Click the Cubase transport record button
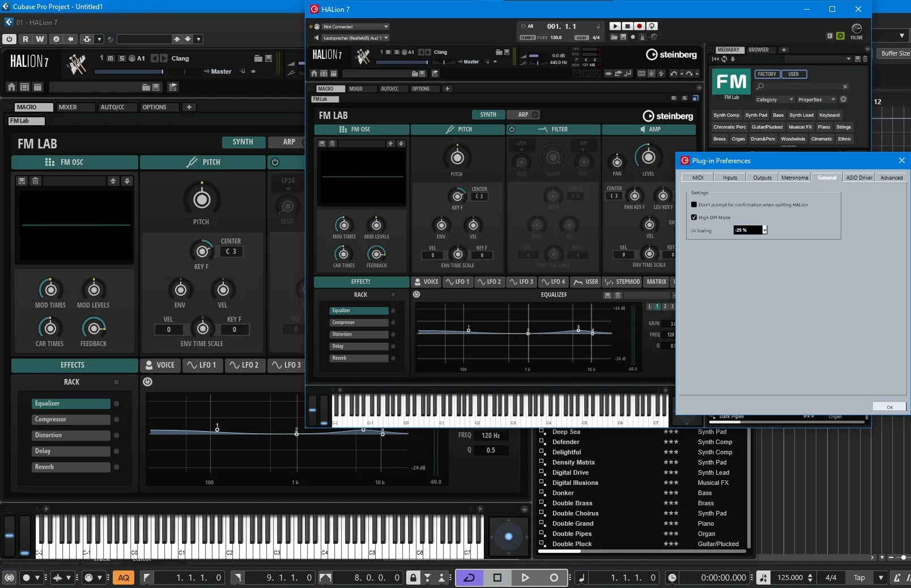Screen dimensions: 911x588 coord(554,578)
